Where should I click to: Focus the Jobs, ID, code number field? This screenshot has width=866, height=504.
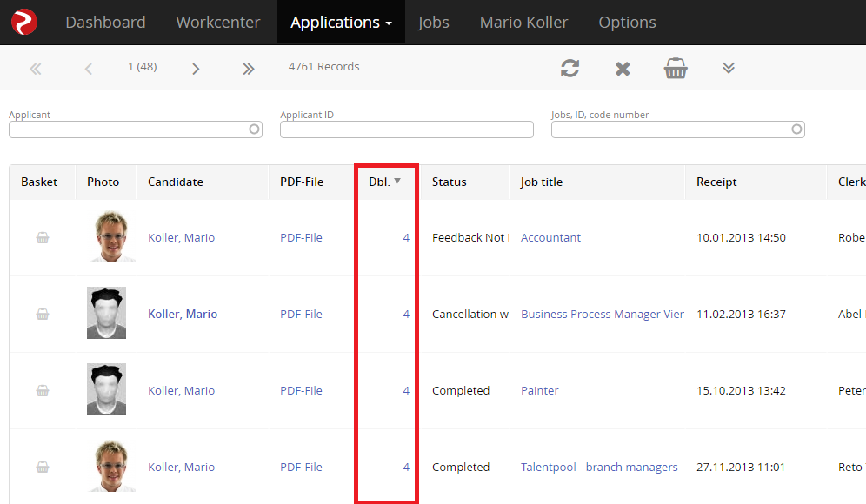click(x=677, y=129)
